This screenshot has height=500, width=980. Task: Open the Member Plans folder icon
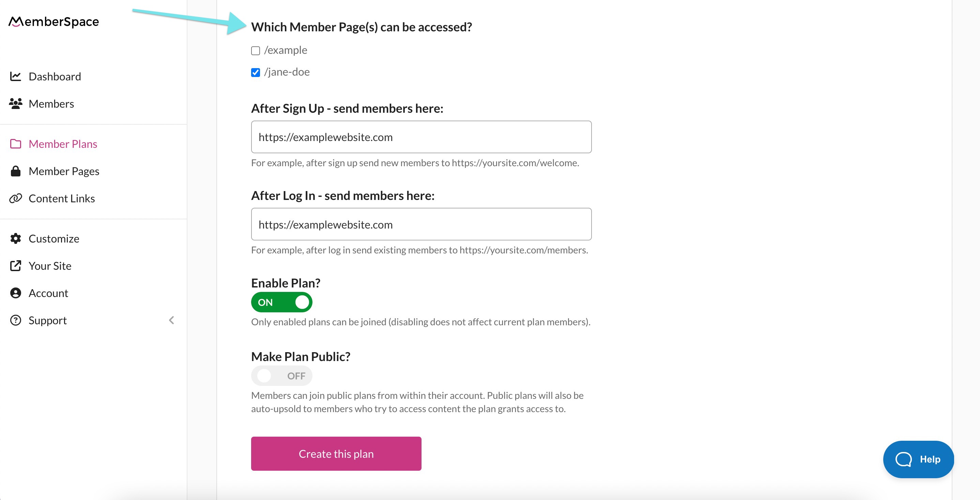[16, 144]
